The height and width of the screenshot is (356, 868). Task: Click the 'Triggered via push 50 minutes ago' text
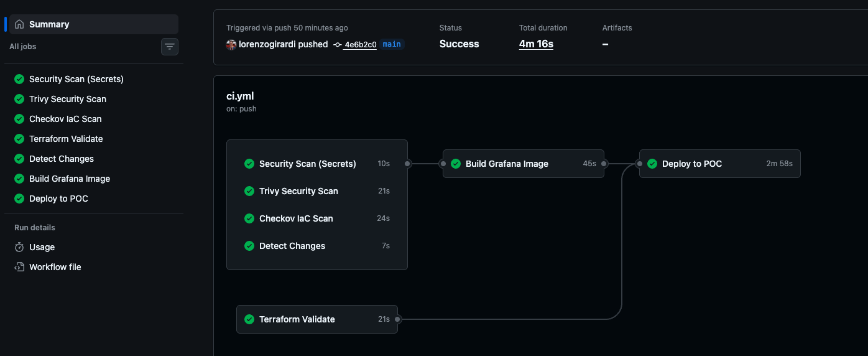point(287,28)
